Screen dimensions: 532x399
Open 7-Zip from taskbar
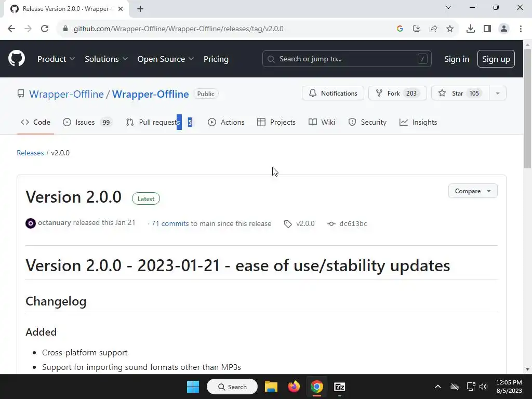(x=340, y=387)
